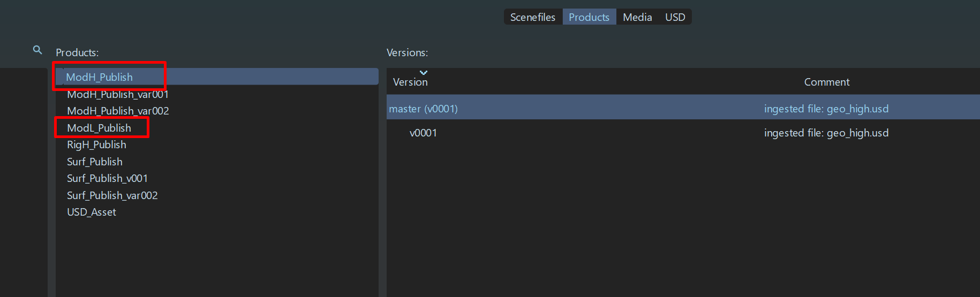Open the Media tab

(637, 17)
